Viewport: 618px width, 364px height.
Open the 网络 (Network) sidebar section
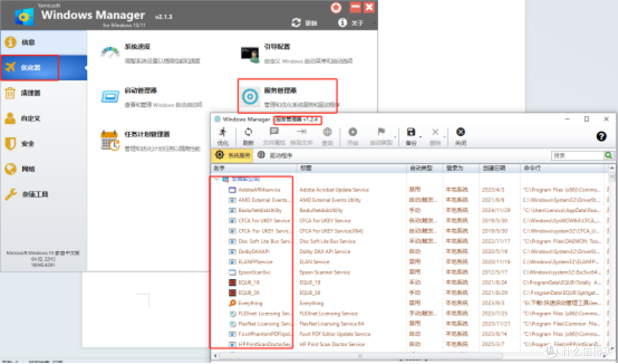click(x=43, y=169)
